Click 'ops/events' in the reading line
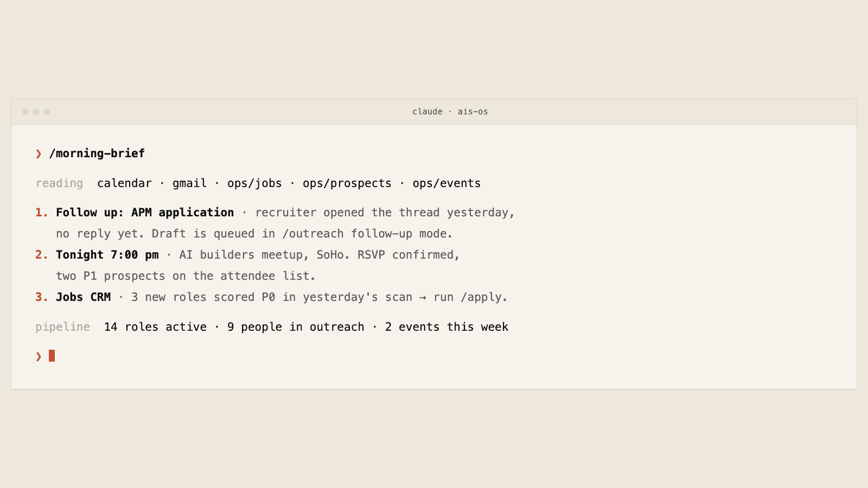Viewport: 868px width, 488px height. [446, 183]
